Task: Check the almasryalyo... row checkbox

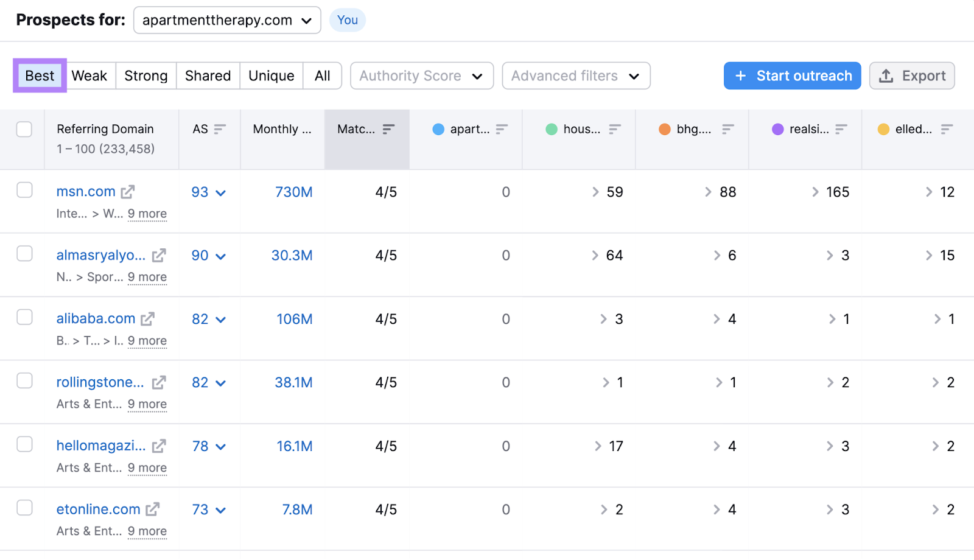Action: pos(24,253)
